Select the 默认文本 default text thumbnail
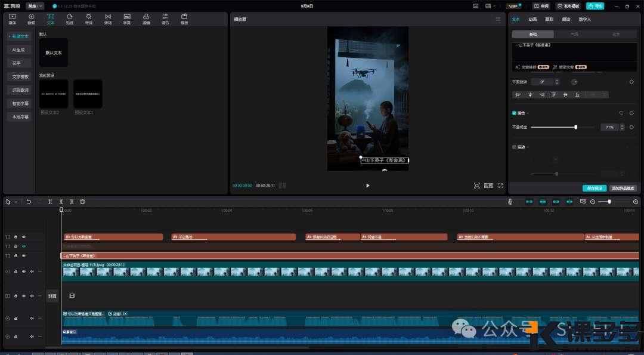The image size is (644, 355). [54, 53]
